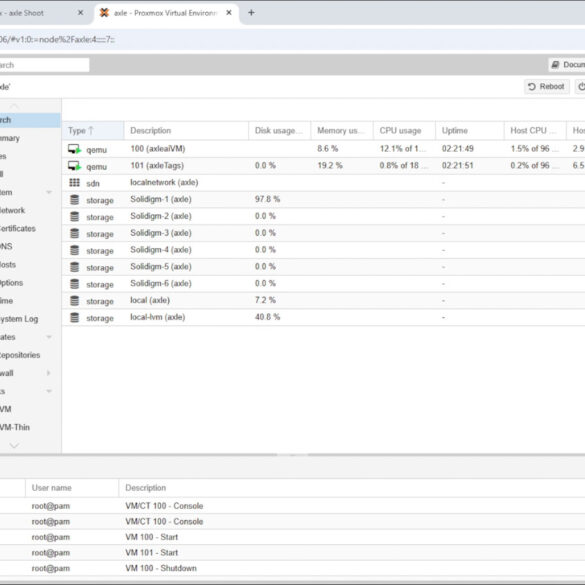The width and height of the screenshot is (585, 585).
Task: Click the qemu icon for 101 (axleTags)
Action: pyautogui.click(x=75, y=166)
